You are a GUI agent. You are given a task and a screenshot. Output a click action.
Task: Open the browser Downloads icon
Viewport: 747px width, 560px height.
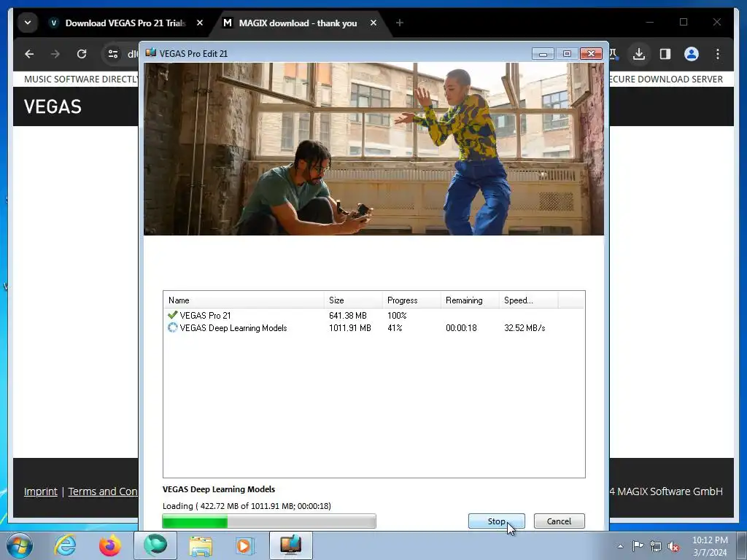point(639,54)
